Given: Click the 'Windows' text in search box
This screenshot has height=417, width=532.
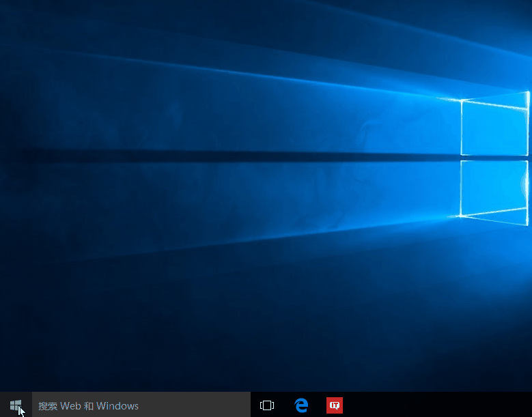Looking at the screenshot, I should (x=117, y=406).
